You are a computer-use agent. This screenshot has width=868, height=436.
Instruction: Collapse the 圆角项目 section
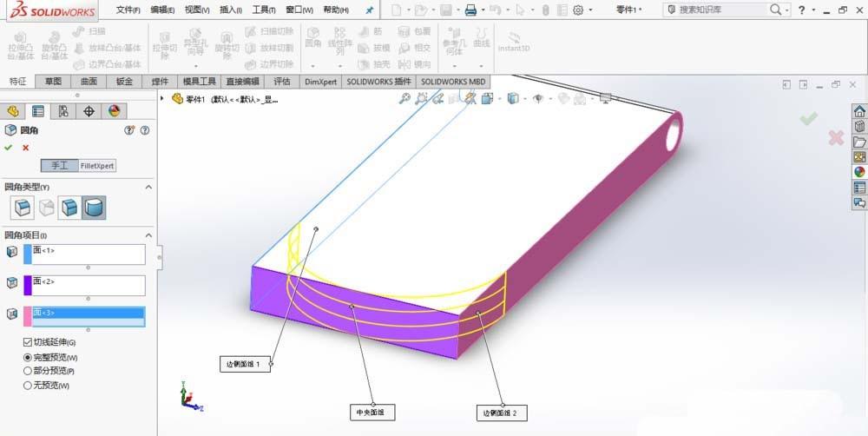tap(148, 235)
